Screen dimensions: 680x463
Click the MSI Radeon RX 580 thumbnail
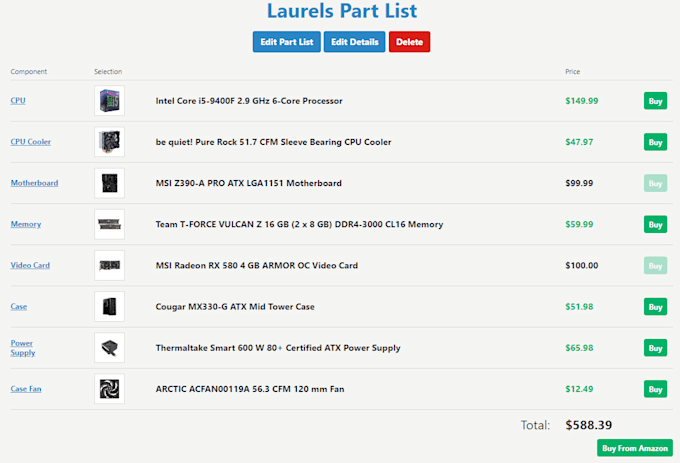pos(109,265)
